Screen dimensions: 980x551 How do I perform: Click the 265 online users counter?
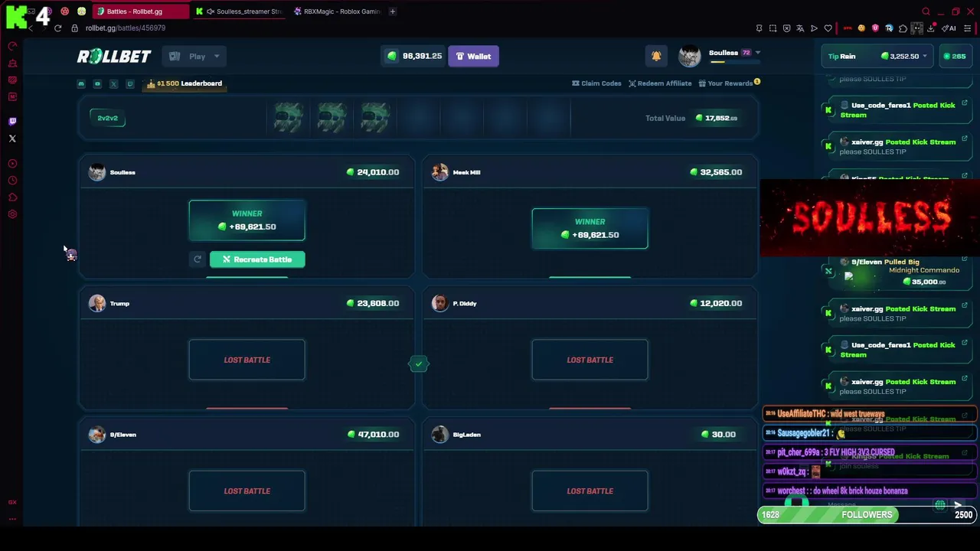(x=955, y=57)
